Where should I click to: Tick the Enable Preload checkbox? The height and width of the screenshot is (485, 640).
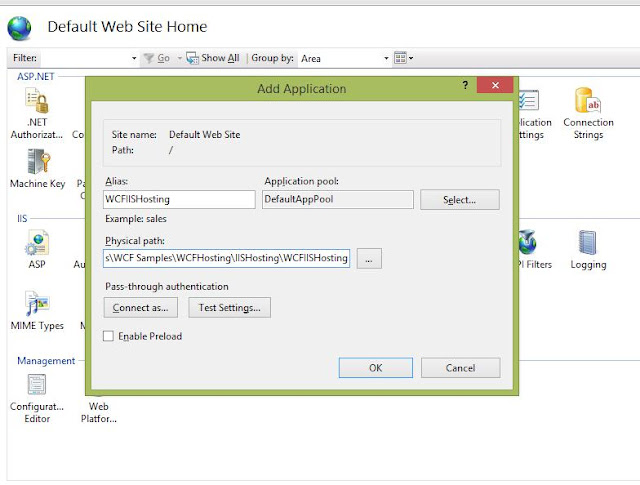(108, 336)
